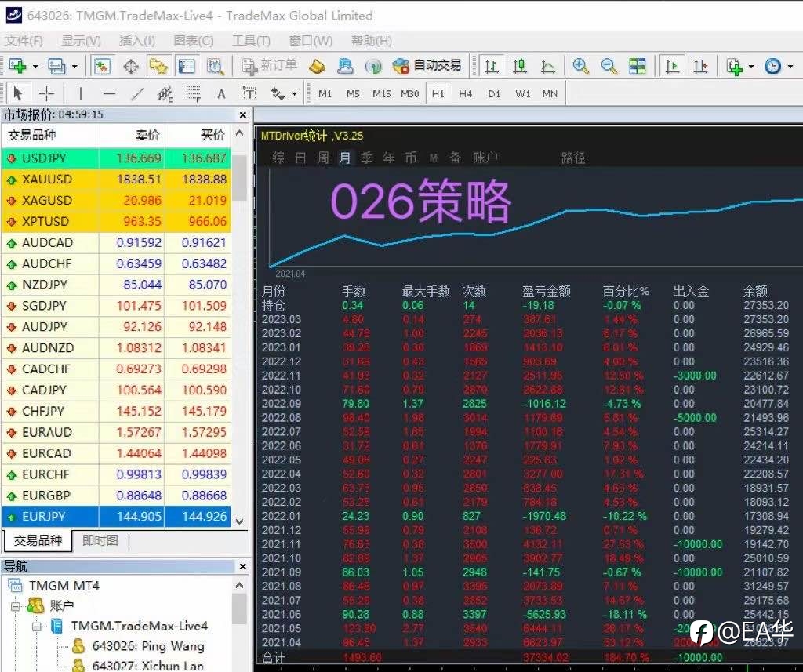Open the Navigator star-folder icon
This screenshot has height=672, width=803.
point(158,66)
